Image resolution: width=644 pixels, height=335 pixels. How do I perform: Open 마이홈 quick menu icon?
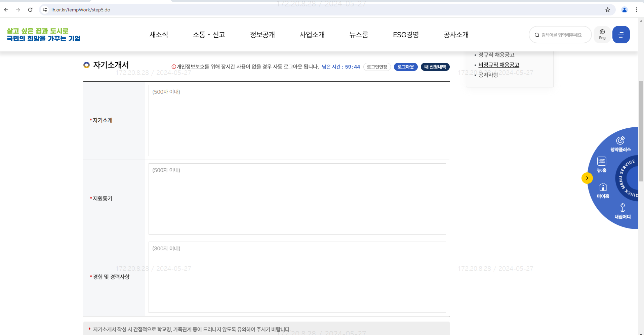pyautogui.click(x=603, y=191)
